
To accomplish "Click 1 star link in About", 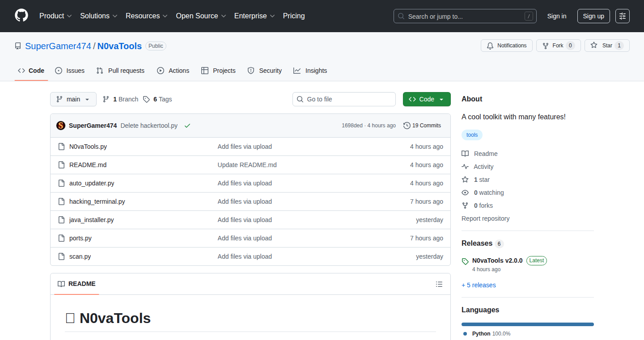I will point(482,180).
